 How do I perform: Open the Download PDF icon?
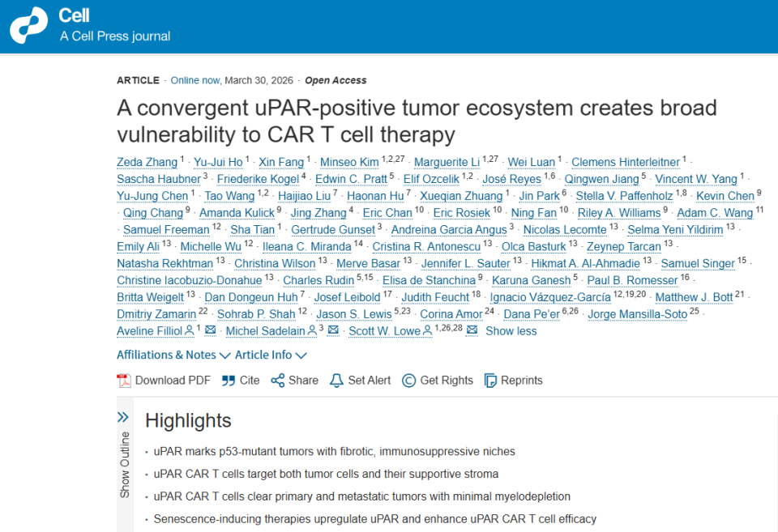coord(123,381)
